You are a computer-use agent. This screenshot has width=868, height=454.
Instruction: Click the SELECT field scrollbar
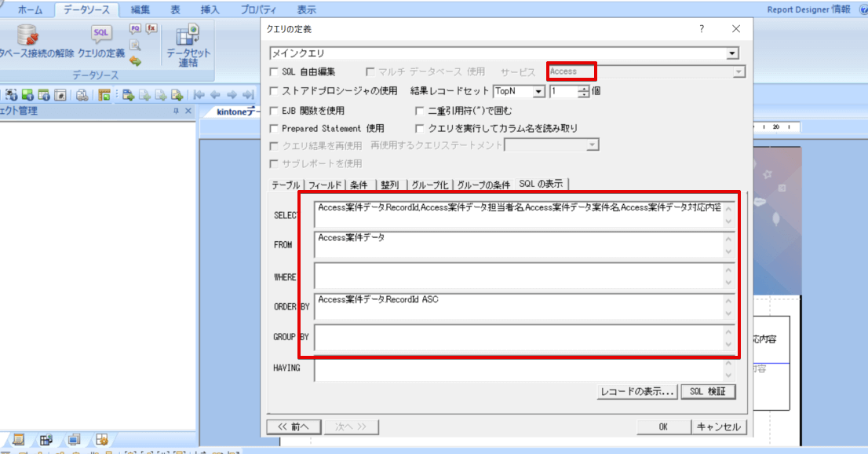pos(728,215)
